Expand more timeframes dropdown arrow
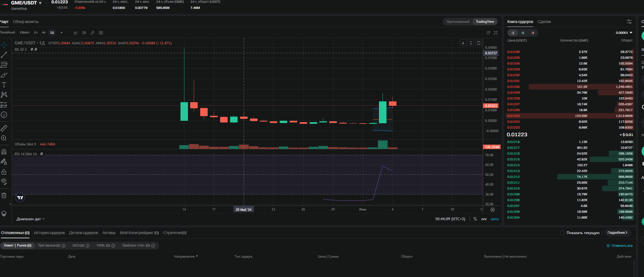644x277 pixels. click(x=62, y=33)
